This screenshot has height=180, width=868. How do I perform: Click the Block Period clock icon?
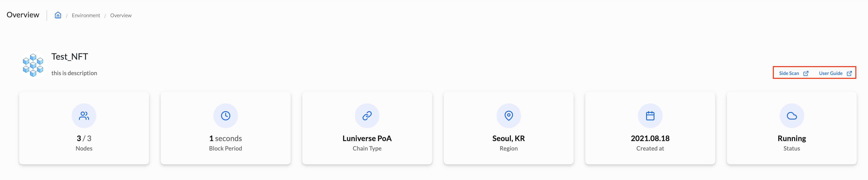tap(225, 116)
